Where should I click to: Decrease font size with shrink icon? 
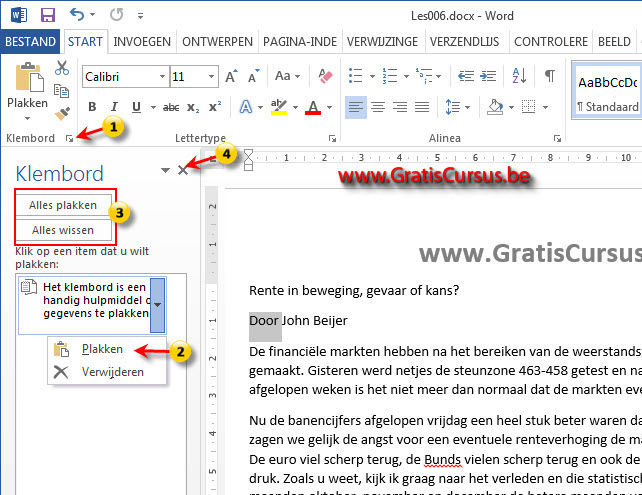pyautogui.click(x=253, y=76)
